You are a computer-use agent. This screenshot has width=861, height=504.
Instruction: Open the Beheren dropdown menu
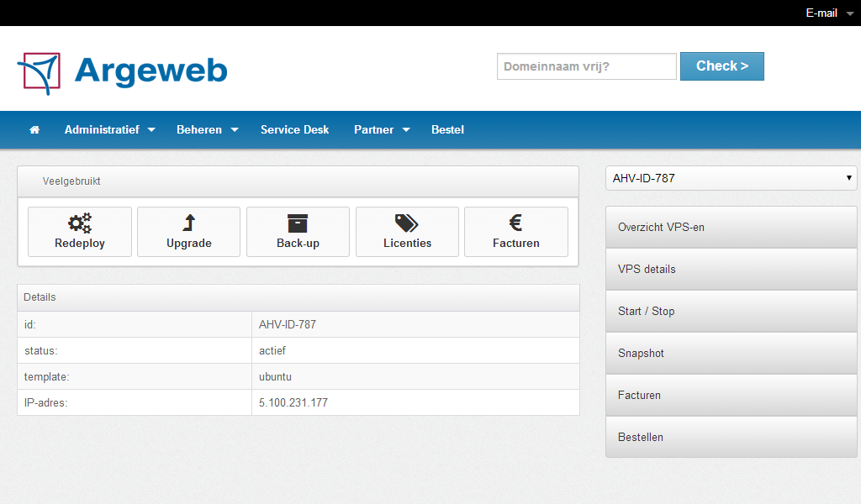(x=207, y=130)
